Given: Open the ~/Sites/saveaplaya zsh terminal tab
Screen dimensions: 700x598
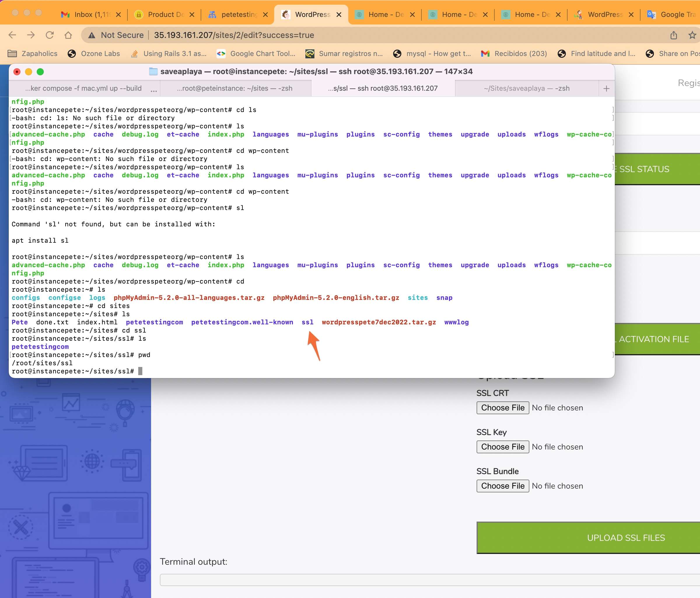Looking at the screenshot, I should tap(526, 88).
